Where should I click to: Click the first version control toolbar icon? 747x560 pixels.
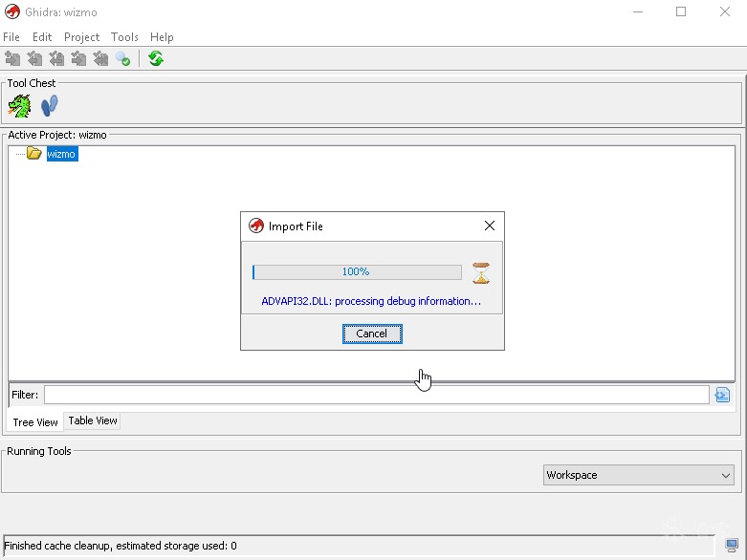point(12,58)
